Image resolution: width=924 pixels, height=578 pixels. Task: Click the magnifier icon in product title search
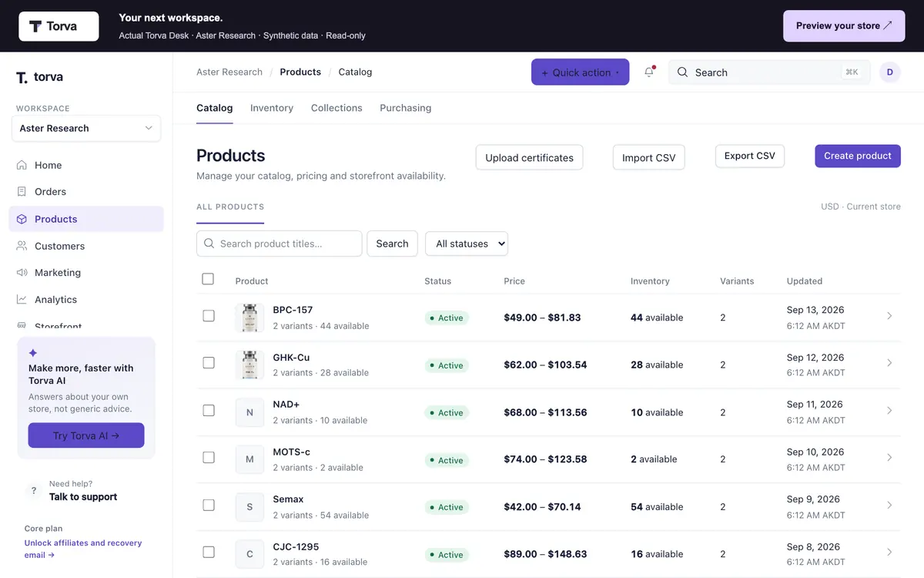pyautogui.click(x=209, y=244)
